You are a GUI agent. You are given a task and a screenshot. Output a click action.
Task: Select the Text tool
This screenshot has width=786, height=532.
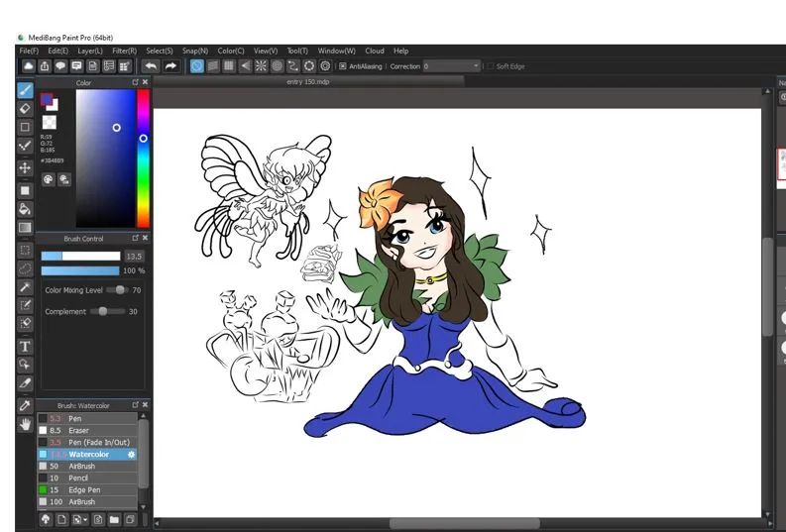click(x=25, y=346)
